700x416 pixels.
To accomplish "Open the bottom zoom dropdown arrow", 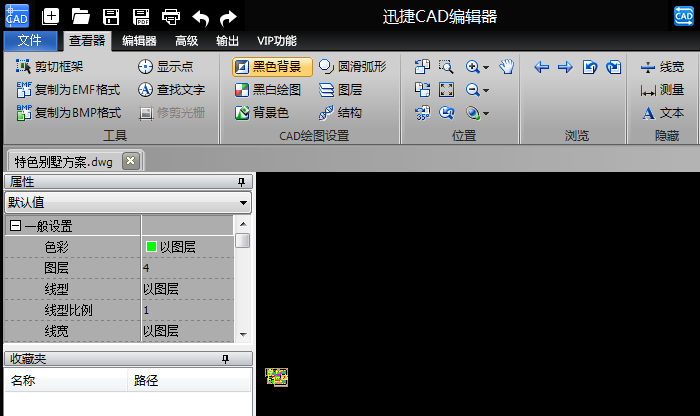I will coord(486,114).
